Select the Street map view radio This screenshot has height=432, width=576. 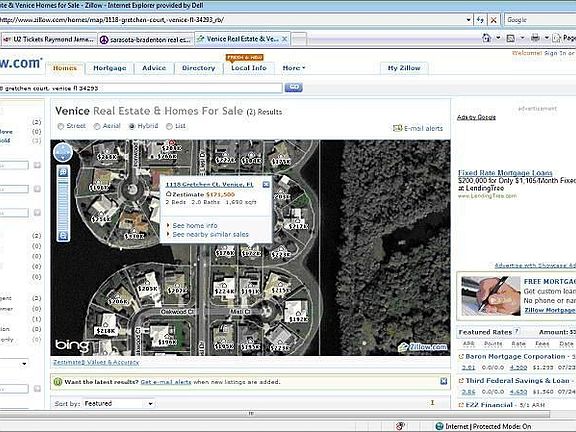click(61, 126)
